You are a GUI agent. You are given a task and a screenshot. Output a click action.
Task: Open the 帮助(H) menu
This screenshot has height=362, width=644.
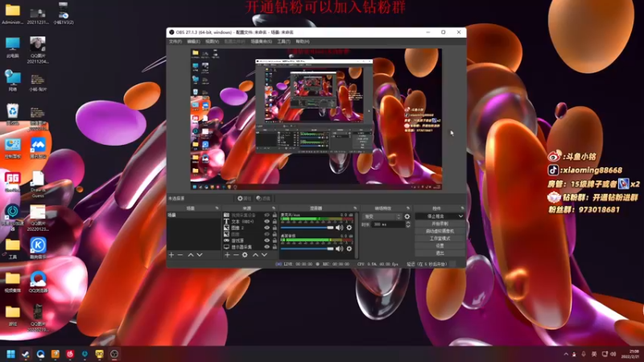pyautogui.click(x=303, y=42)
